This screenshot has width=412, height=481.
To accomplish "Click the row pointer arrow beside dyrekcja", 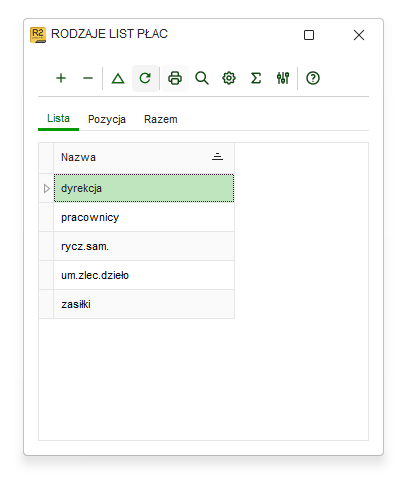I will point(46,188).
